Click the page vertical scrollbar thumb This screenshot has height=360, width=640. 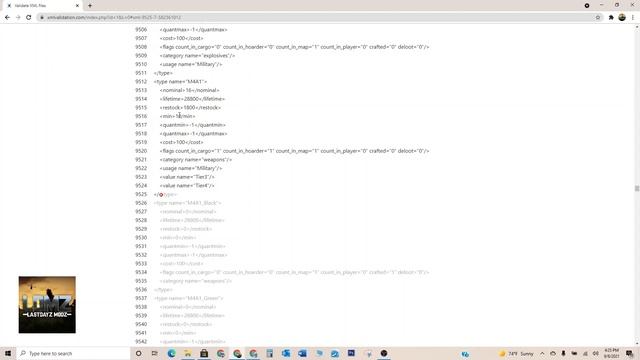(x=637, y=188)
